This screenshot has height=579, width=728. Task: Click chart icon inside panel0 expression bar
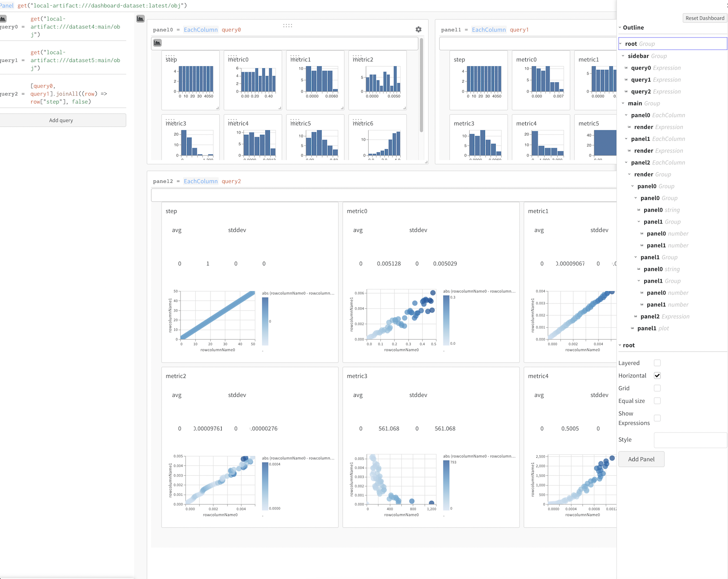tap(158, 43)
